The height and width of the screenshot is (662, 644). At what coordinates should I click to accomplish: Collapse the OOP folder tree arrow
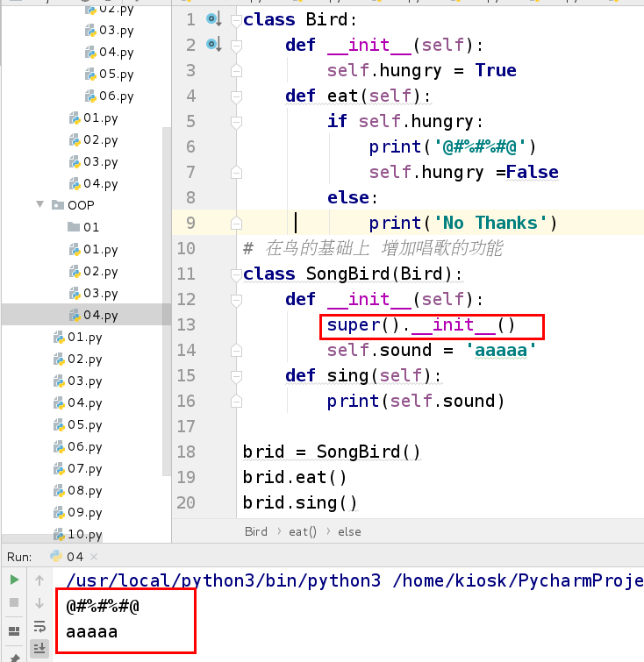pyautogui.click(x=40, y=204)
